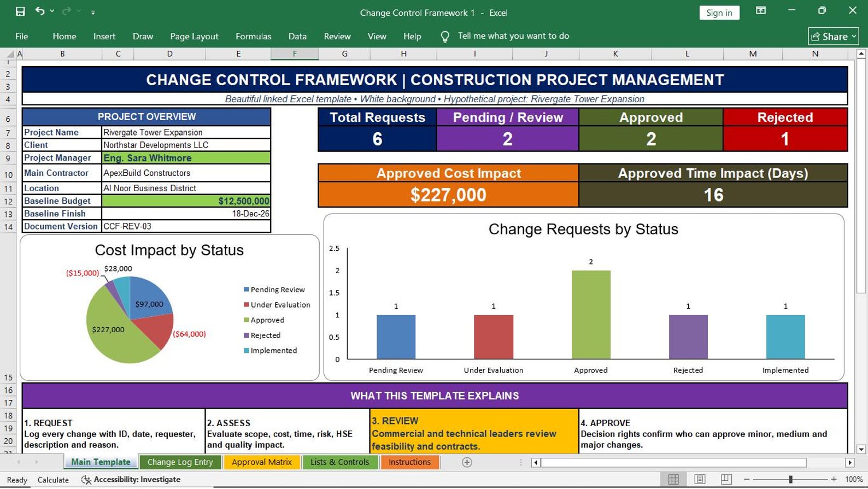Click the horizontal scrollbar left arrow
This screenshot has height=489, width=868.
pos(536,463)
